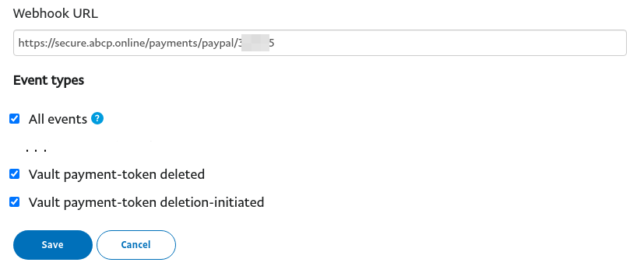Click the "Vault payment-token deleted" label text

point(117,175)
